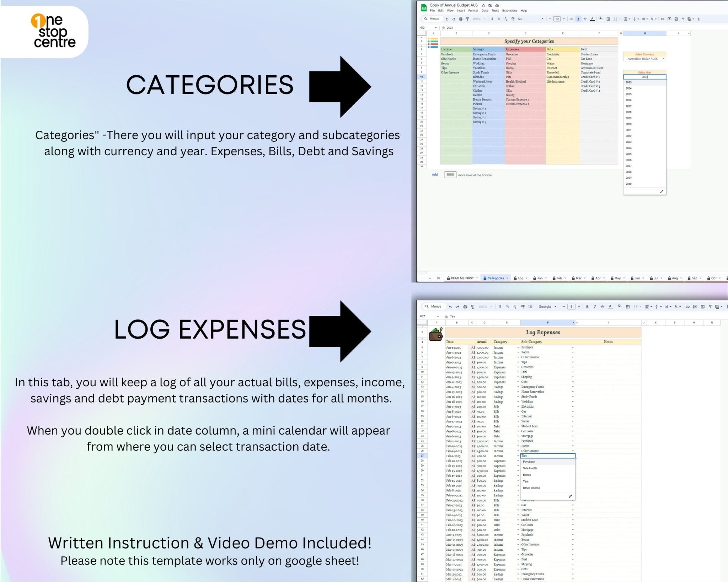The width and height of the screenshot is (728, 582).
Task: Click the create filter funnel in top toolbar
Action: 683,19
